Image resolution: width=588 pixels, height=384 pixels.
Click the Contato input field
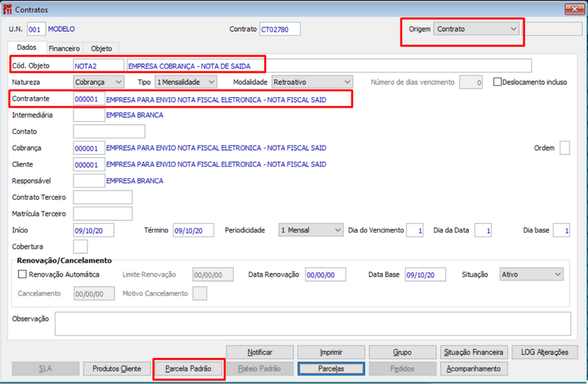(109, 132)
